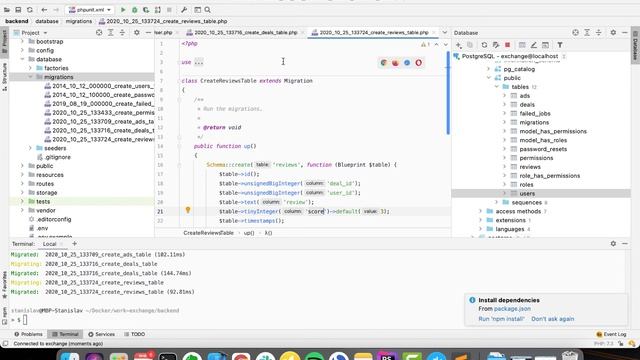Add a new terminal session tab
The image size is (640, 360).
click(x=74, y=244)
